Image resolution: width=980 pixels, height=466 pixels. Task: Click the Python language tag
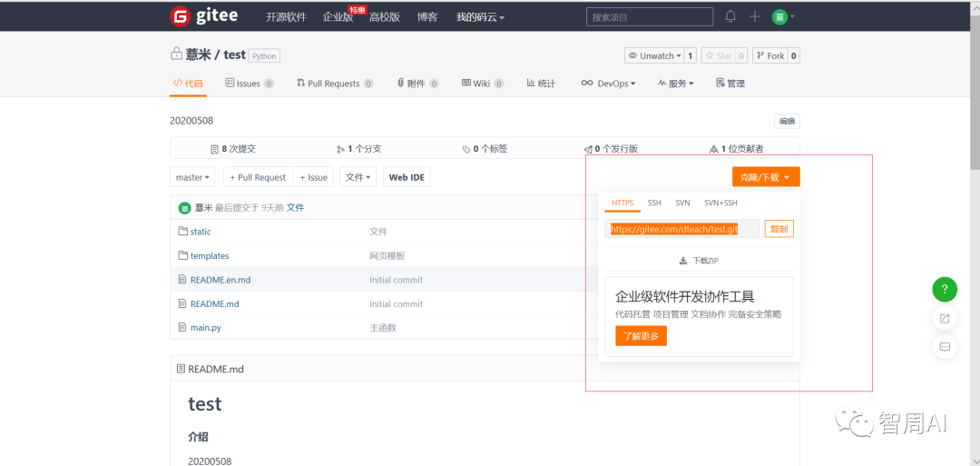tap(264, 55)
